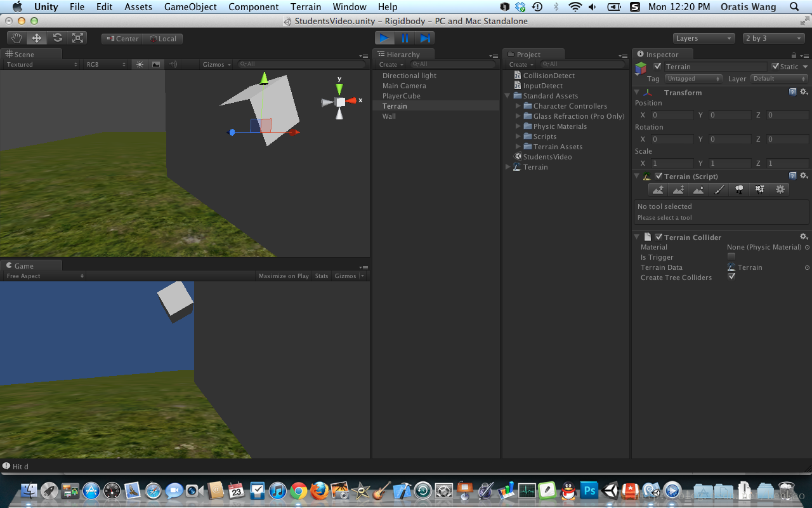Select the Rotate tool in the toolbar

57,38
